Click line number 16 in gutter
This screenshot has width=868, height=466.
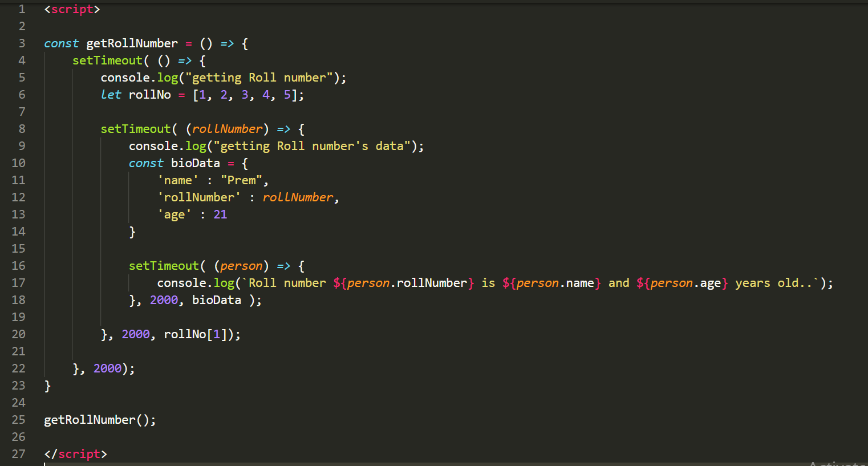pyautogui.click(x=18, y=266)
